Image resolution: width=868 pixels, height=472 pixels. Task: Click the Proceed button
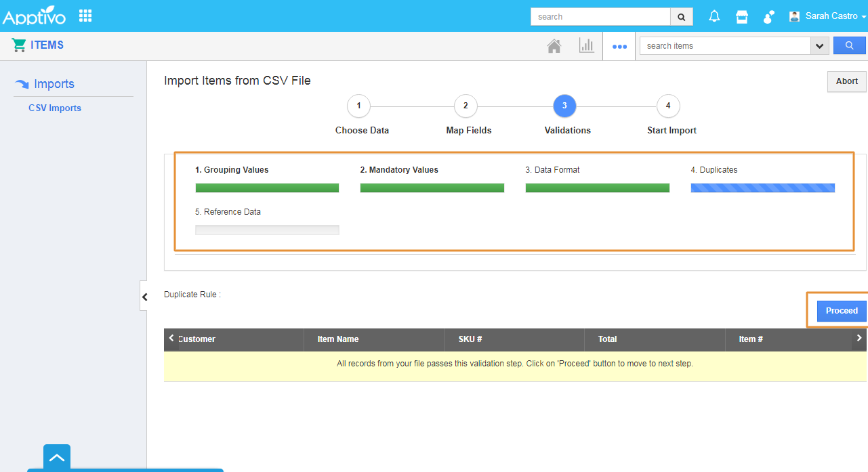tap(842, 311)
